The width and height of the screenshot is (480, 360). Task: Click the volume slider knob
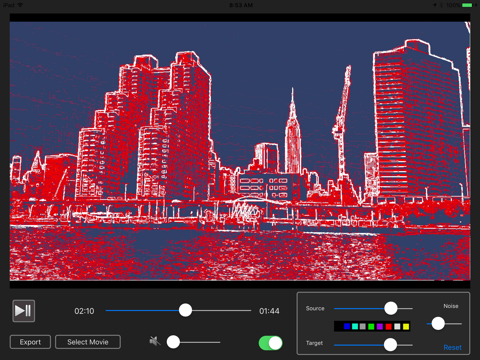[173, 342]
